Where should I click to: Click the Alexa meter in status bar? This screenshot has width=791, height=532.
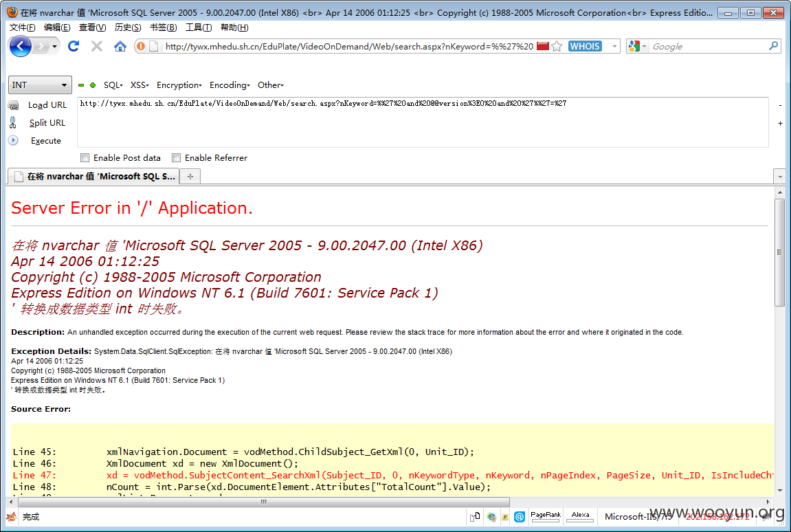click(580, 516)
